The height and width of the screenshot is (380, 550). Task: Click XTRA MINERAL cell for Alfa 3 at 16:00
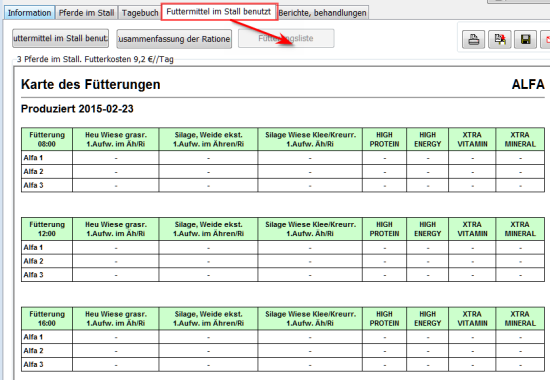[x=520, y=364]
